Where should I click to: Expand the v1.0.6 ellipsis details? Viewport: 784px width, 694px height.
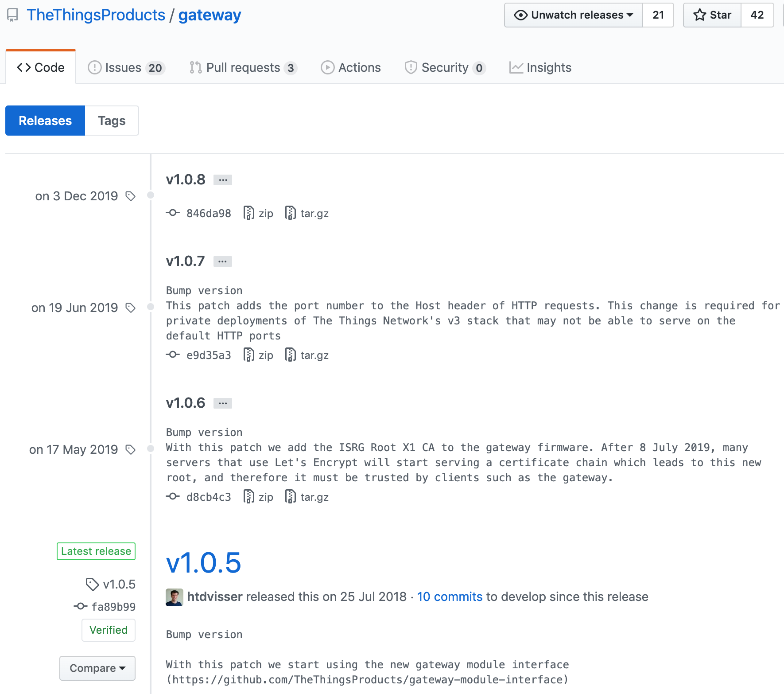click(x=223, y=403)
